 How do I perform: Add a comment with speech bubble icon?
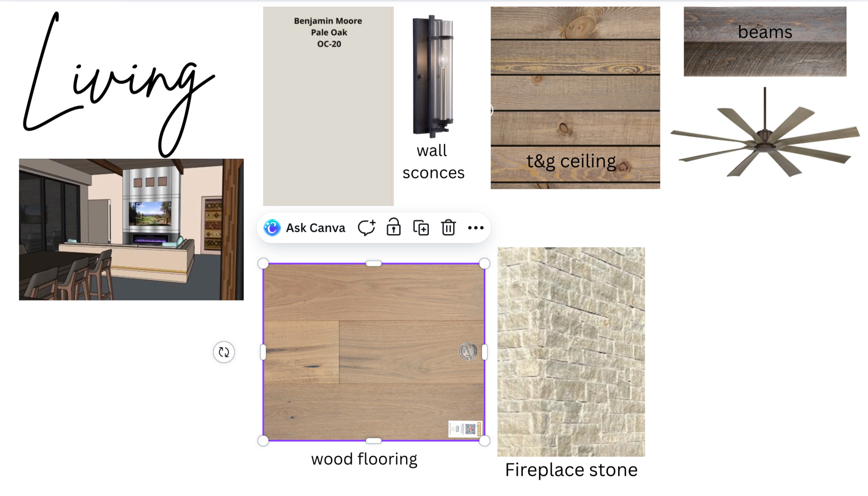tap(366, 228)
